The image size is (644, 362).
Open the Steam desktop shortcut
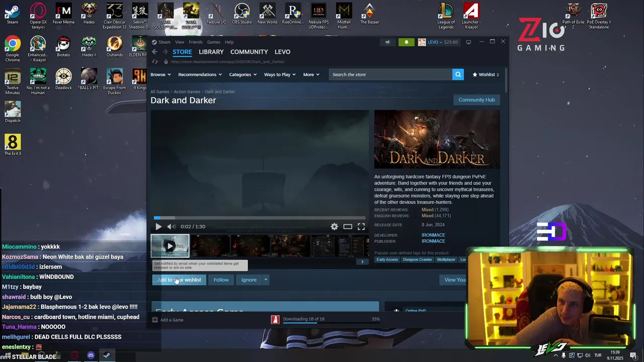pos(13,14)
